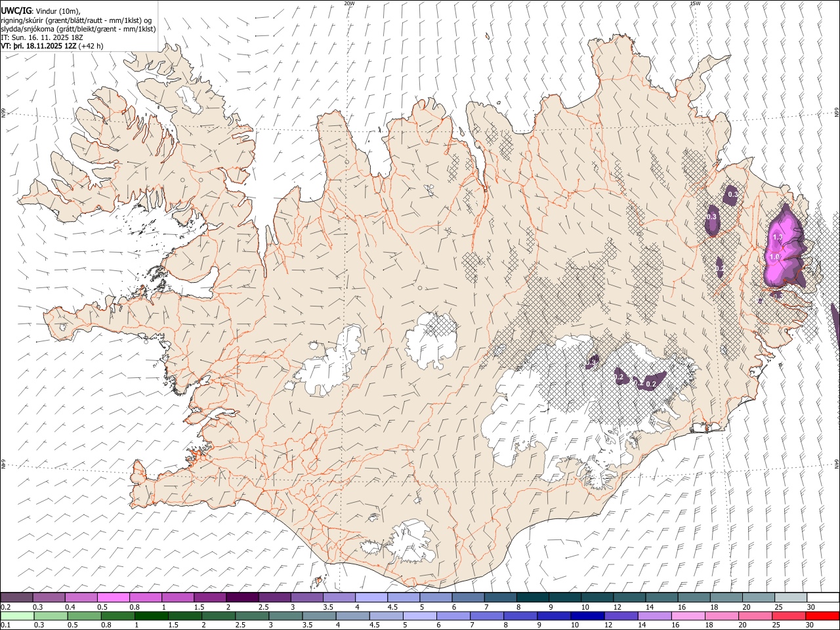Screen dimensions: 840x630
Task: Click the UWC/IG title in the header
Action: click(16, 10)
